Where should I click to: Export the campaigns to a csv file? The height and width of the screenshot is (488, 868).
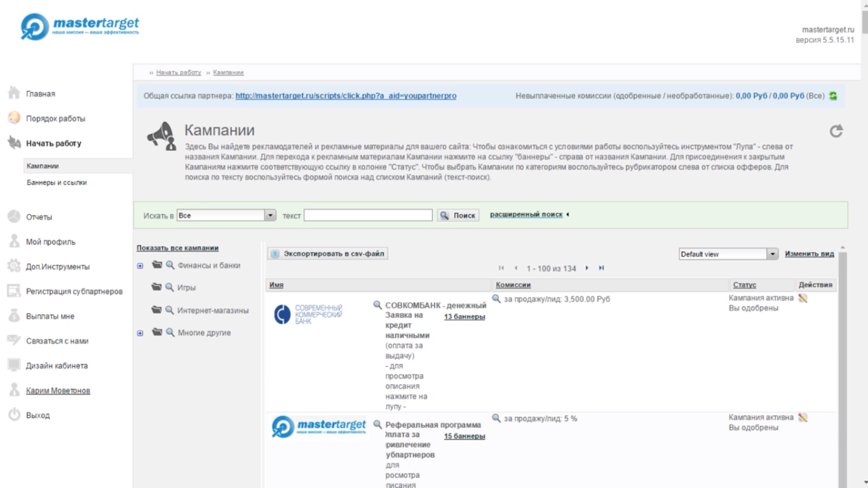(x=327, y=254)
